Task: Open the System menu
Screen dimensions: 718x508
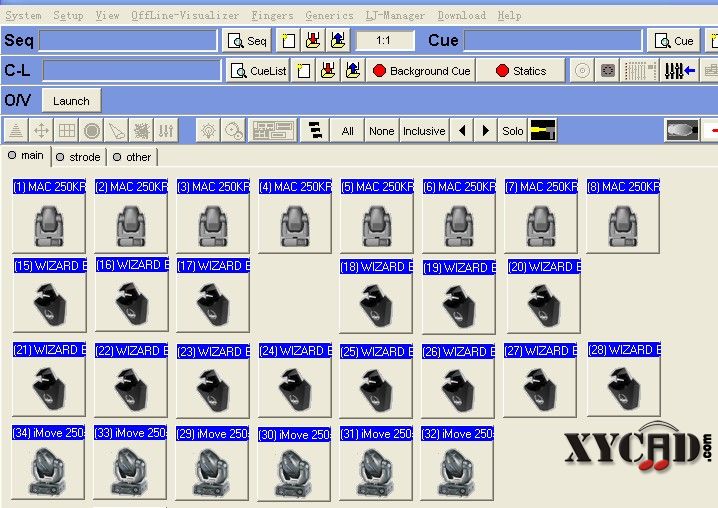Action: click(23, 16)
